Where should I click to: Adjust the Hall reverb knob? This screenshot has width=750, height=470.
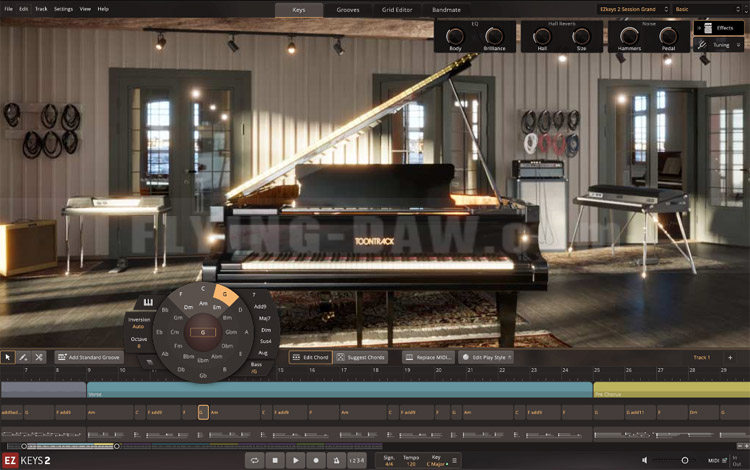[x=542, y=36]
